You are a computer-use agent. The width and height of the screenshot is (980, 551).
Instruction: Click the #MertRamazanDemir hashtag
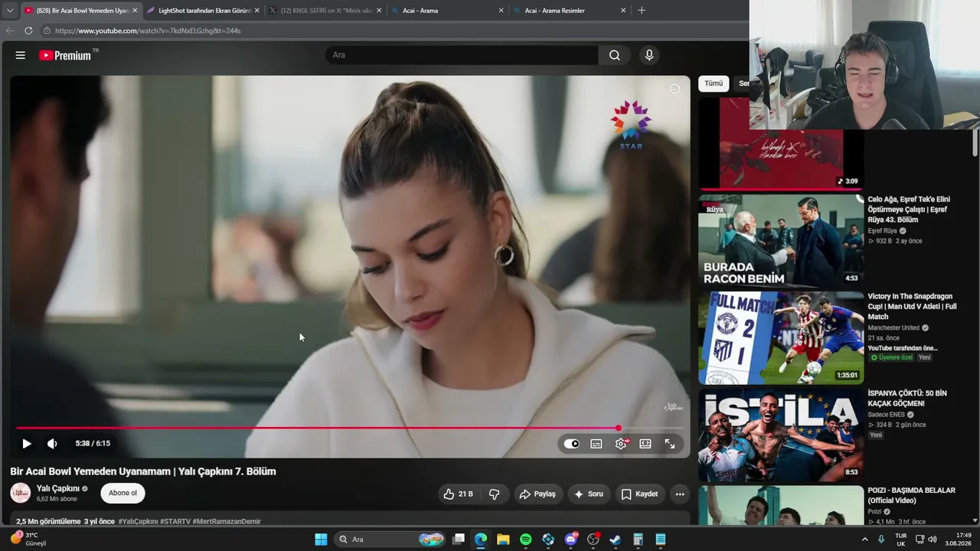tap(227, 521)
